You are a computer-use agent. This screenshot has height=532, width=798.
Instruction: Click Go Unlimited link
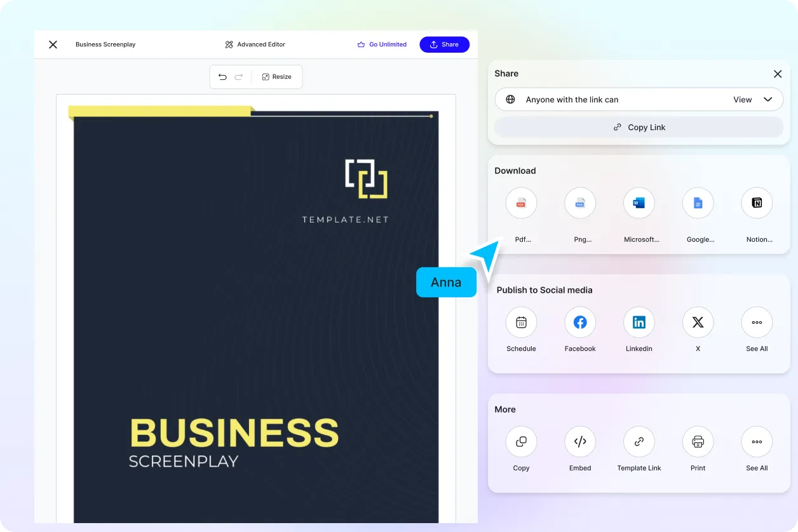382,44
